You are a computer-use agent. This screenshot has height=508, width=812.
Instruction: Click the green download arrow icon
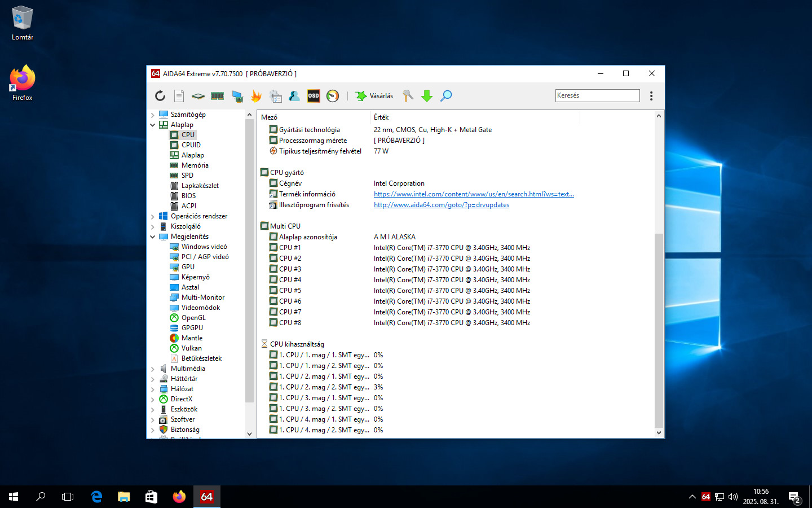coord(427,96)
